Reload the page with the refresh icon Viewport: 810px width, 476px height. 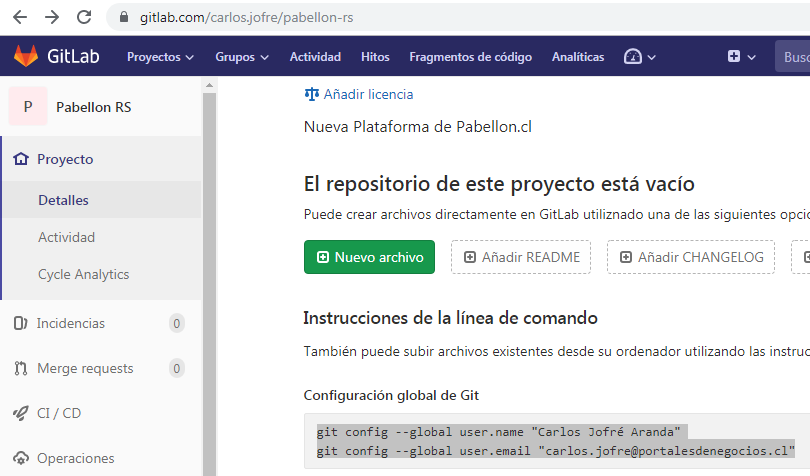tap(84, 17)
